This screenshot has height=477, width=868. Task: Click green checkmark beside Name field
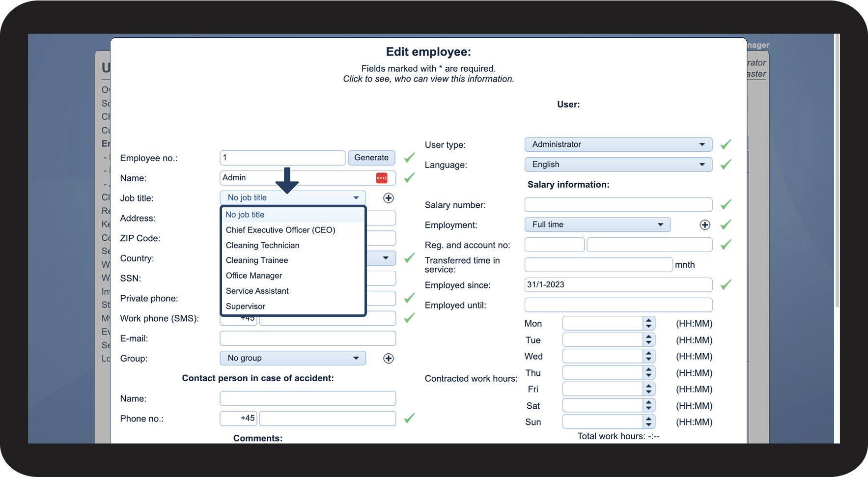click(409, 178)
